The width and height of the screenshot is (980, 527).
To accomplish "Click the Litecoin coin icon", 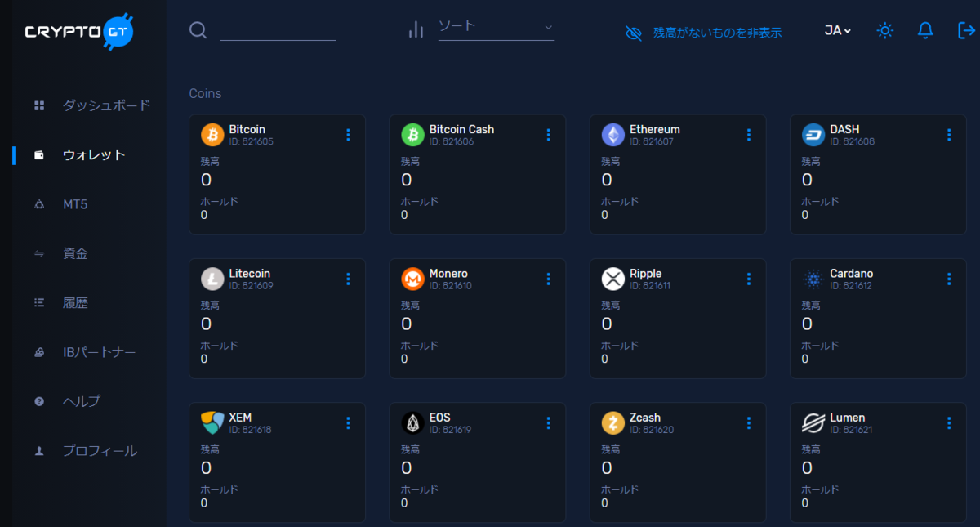I will (x=212, y=279).
